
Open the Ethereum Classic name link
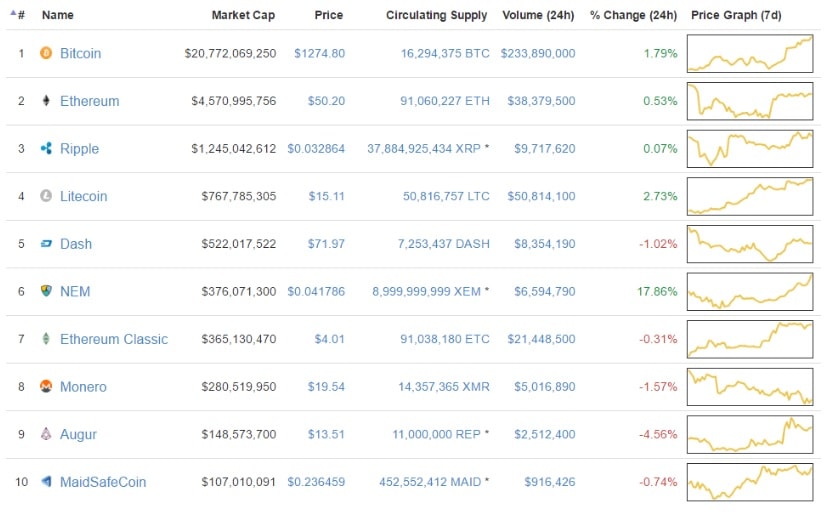[113, 339]
